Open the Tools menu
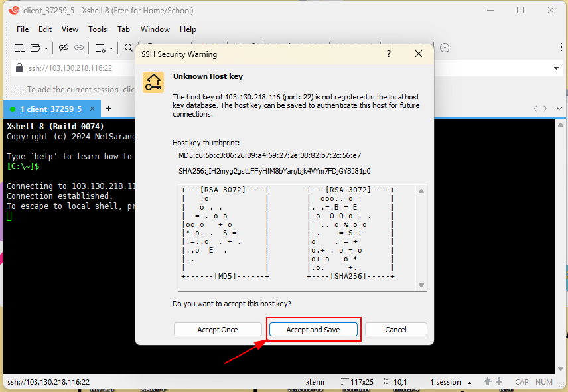 98,29
